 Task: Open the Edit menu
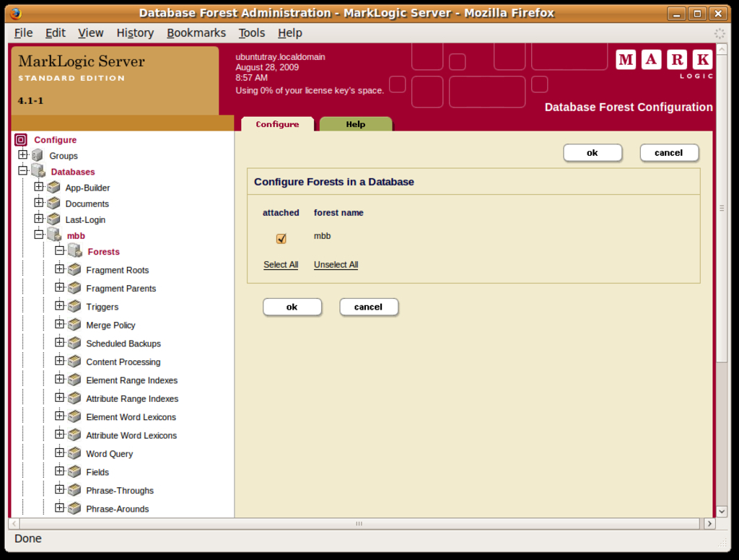[55, 33]
